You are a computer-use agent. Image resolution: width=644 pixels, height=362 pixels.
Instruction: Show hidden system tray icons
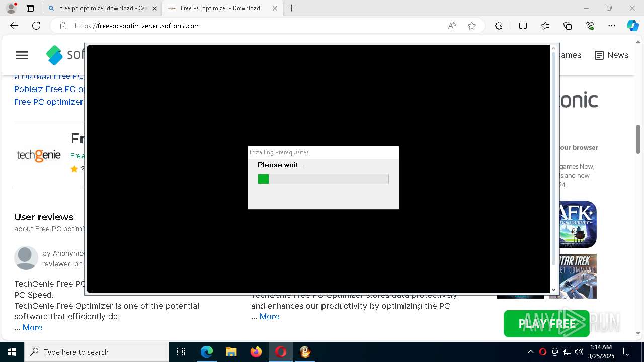pyautogui.click(x=531, y=352)
